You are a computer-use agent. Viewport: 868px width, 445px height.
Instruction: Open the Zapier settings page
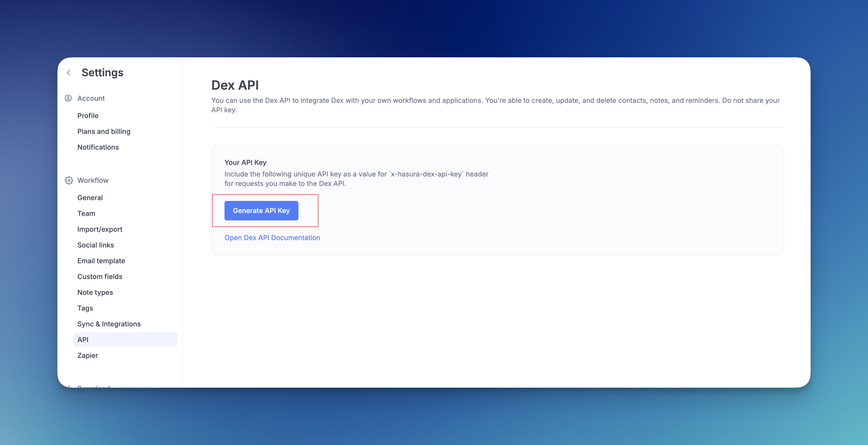point(88,356)
